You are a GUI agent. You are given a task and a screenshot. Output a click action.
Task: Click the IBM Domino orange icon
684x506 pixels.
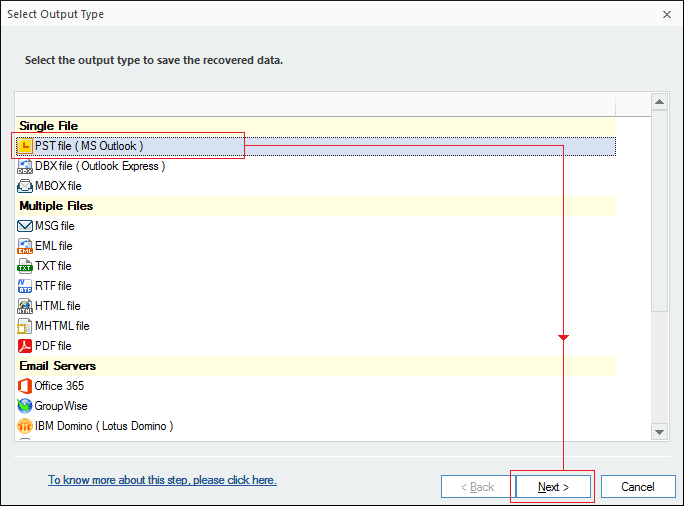pyautogui.click(x=25, y=426)
